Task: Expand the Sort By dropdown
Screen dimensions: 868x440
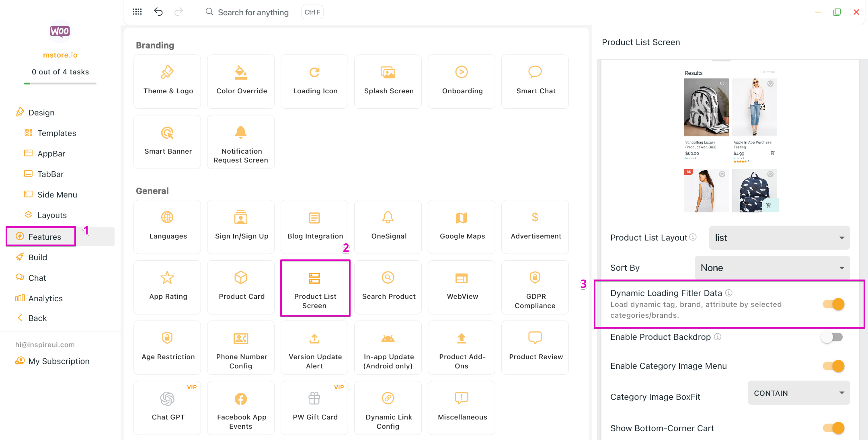Action: (772, 268)
